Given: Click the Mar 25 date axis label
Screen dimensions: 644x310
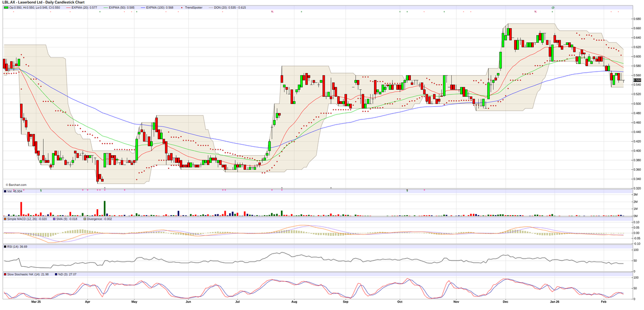Looking at the screenshot, I should pyautogui.click(x=36, y=301).
